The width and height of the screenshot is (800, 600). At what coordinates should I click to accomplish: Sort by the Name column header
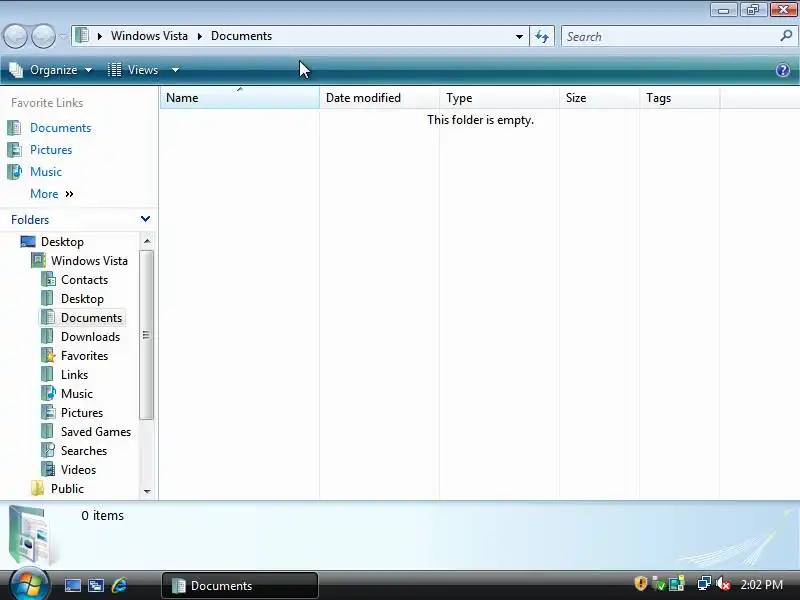tap(240, 98)
